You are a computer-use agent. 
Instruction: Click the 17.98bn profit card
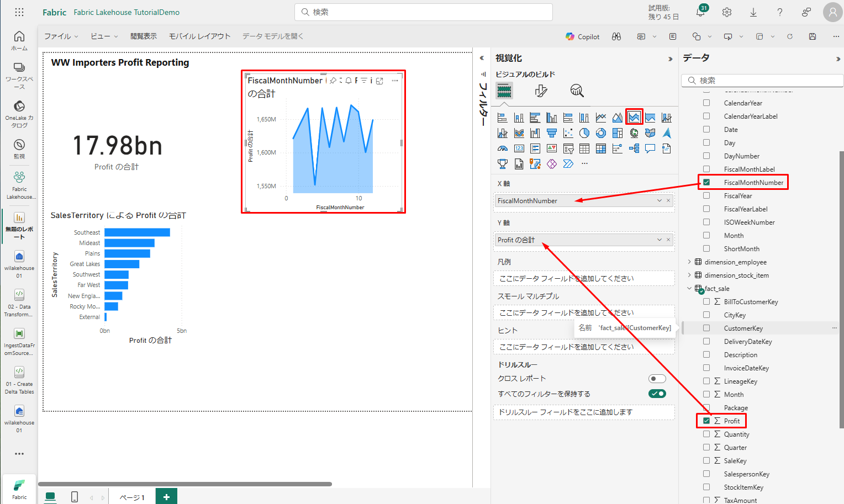click(117, 151)
